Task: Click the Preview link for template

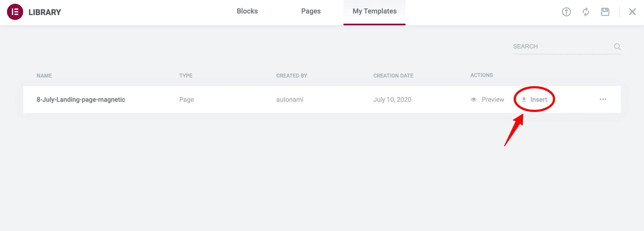Action: click(492, 100)
